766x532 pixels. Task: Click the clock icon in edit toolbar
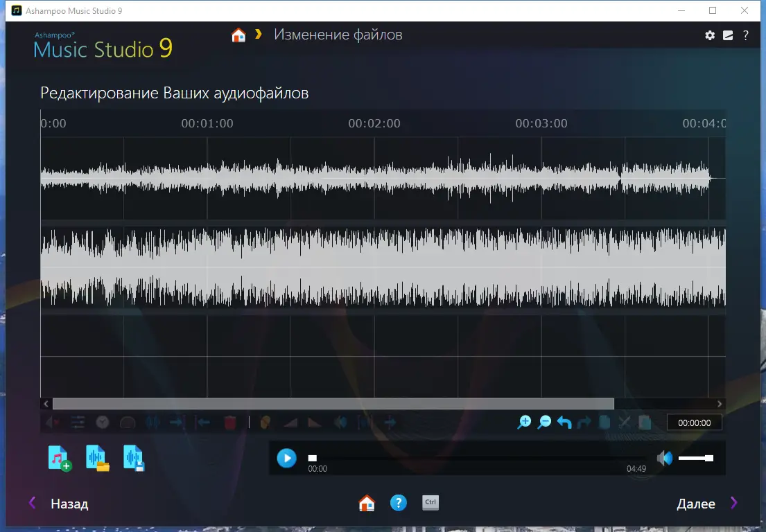coord(103,422)
